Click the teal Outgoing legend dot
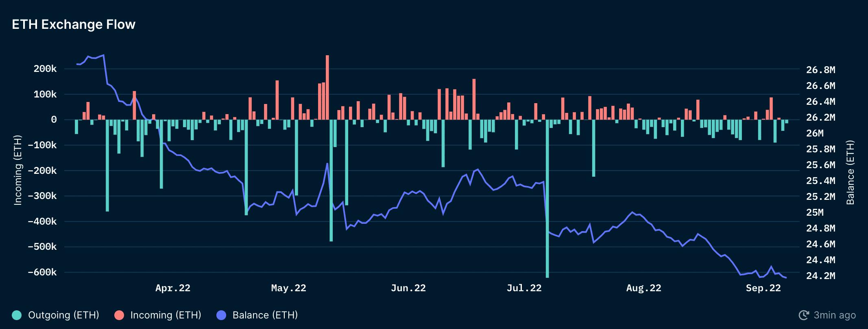 tap(17, 315)
